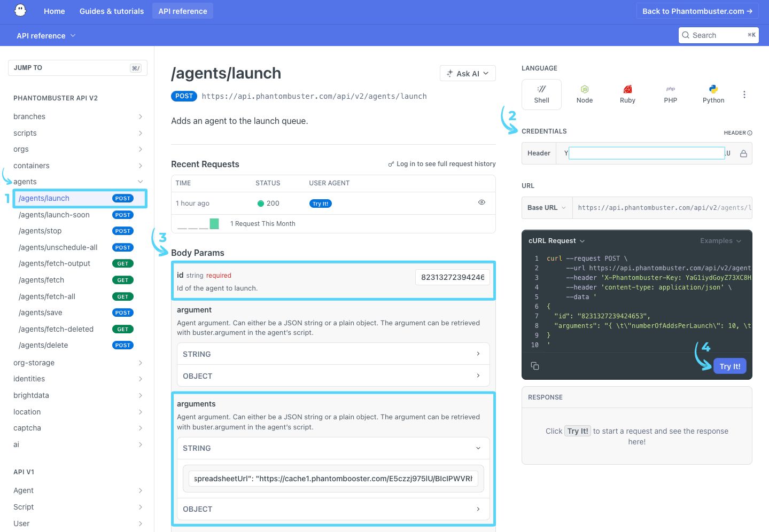The image size is (769, 532).
Task: Click the Phantombuster ghost logo
Action: (20, 11)
